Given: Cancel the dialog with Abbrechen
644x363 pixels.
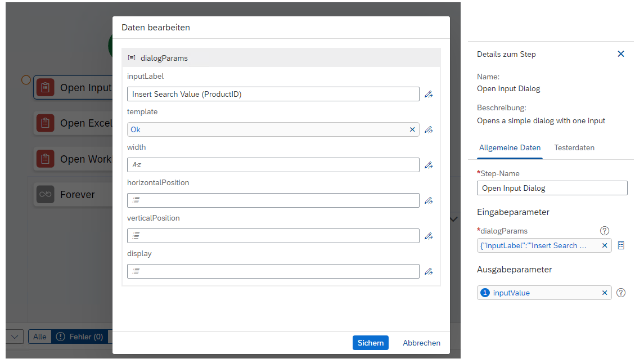Looking at the screenshot, I should [x=421, y=343].
